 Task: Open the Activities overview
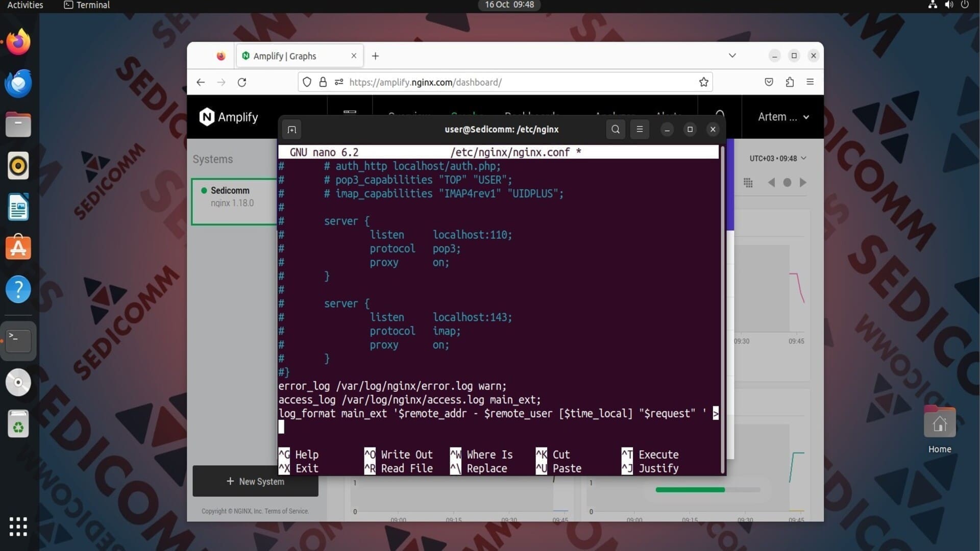coord(25,5)
